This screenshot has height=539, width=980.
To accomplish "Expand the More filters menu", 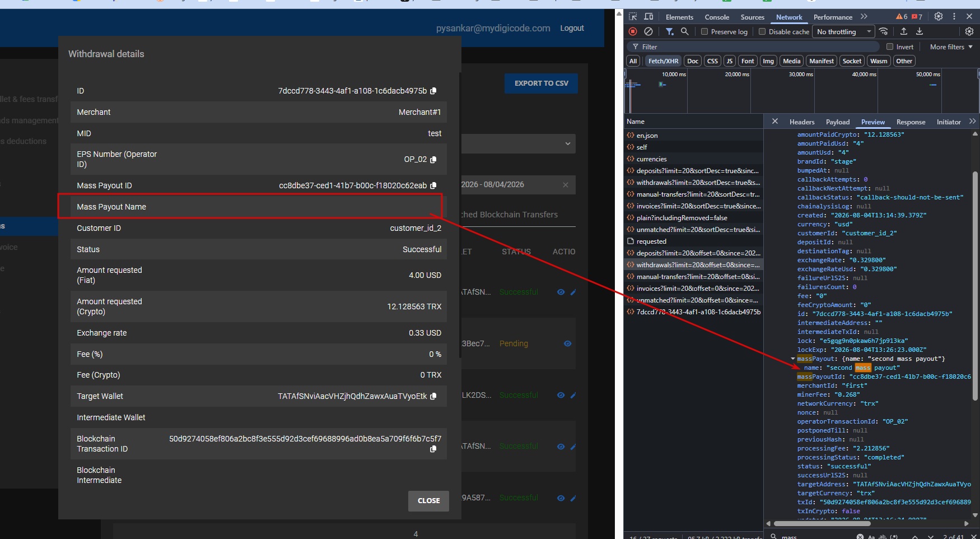I will click(951, 47).
